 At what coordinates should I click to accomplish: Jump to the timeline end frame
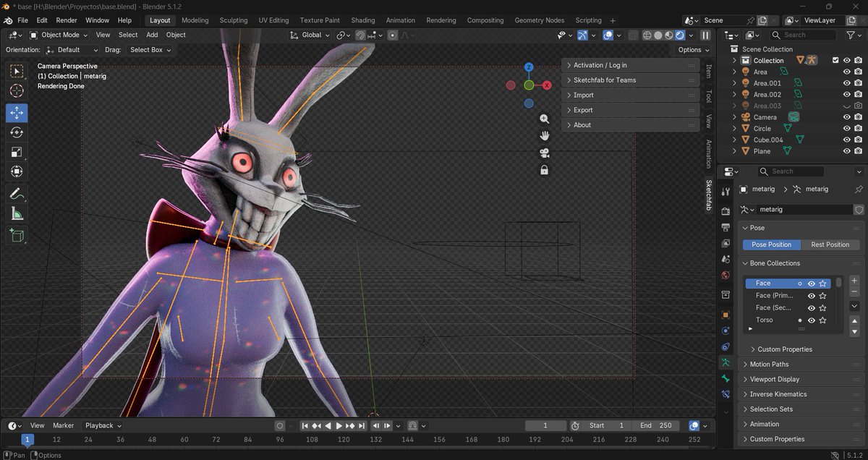tap(362, 426)
